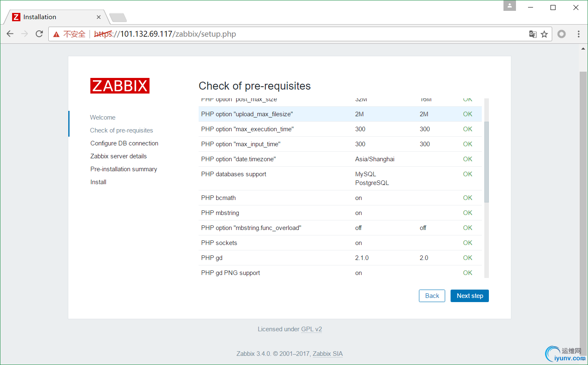Close the Installation tab
The image size is (588, 365).
tap(99, 17)
